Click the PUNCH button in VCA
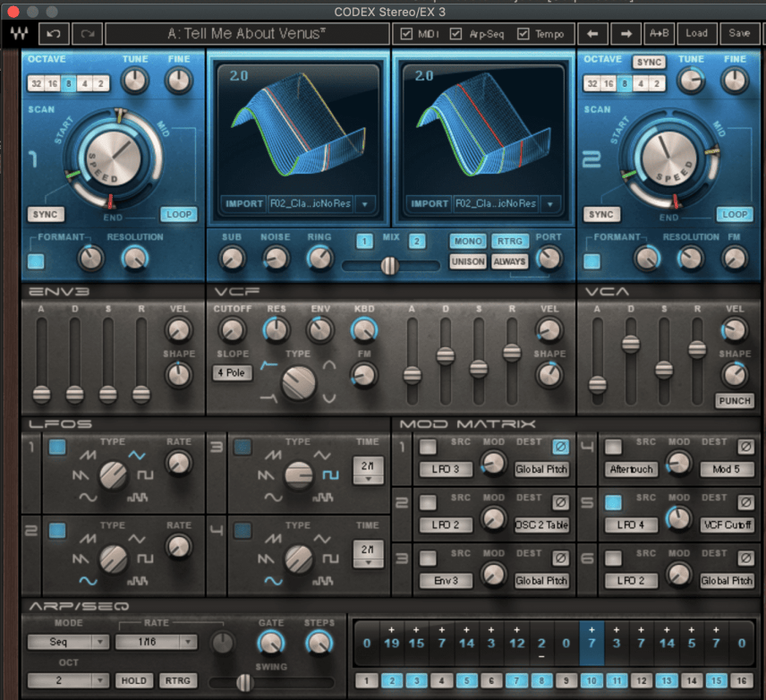 click(735, 401)
